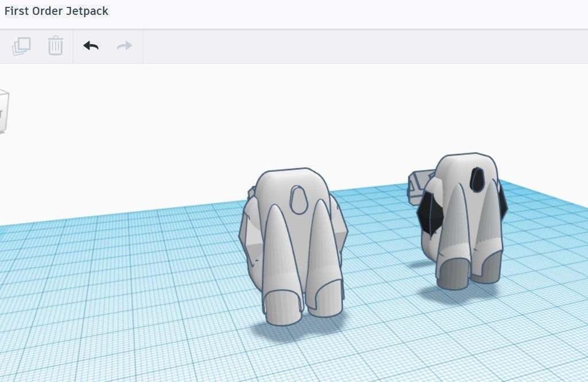Delete the selection using the trash icon

coord(55,46)
